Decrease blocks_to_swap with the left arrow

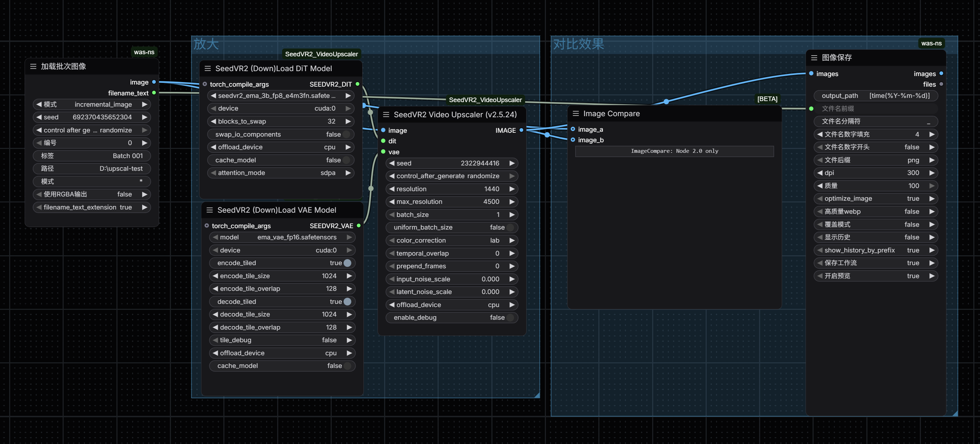pyautogui.click(x=214, y=121)
